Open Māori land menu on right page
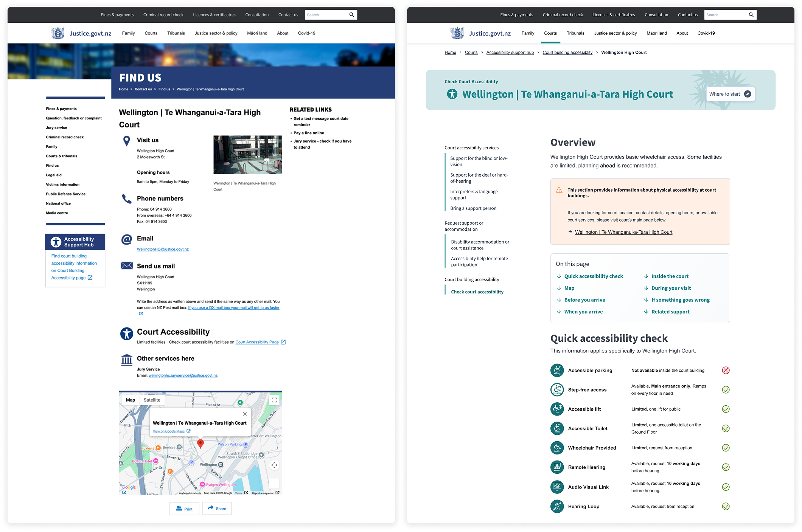This screenshot has width=802, height=532. pyautogui.click(x=656, y=33)
